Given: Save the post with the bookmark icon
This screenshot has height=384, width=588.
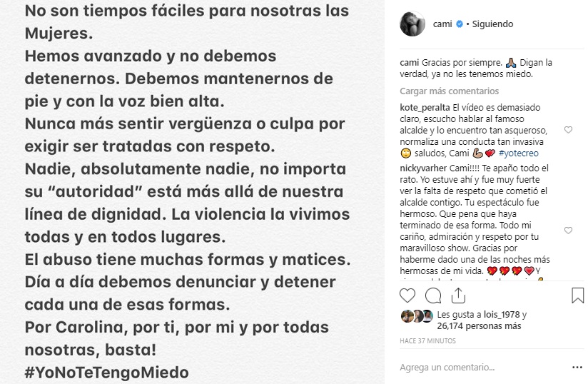Looking at the screenshot, I should tap(577, 295).
